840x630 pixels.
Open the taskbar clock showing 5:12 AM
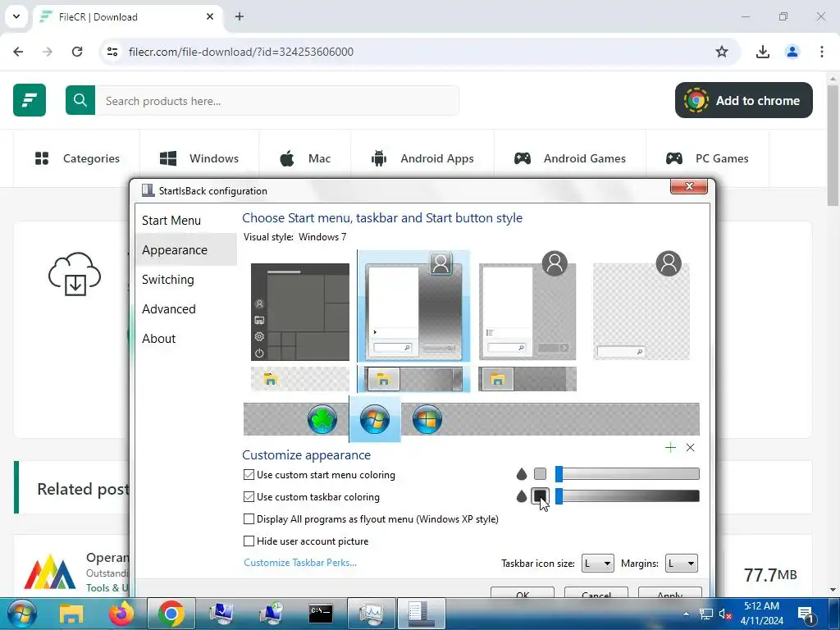(761, 614)
